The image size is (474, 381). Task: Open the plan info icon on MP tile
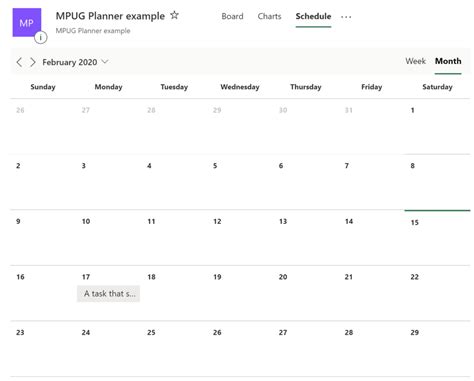click(x=41, y=37)
